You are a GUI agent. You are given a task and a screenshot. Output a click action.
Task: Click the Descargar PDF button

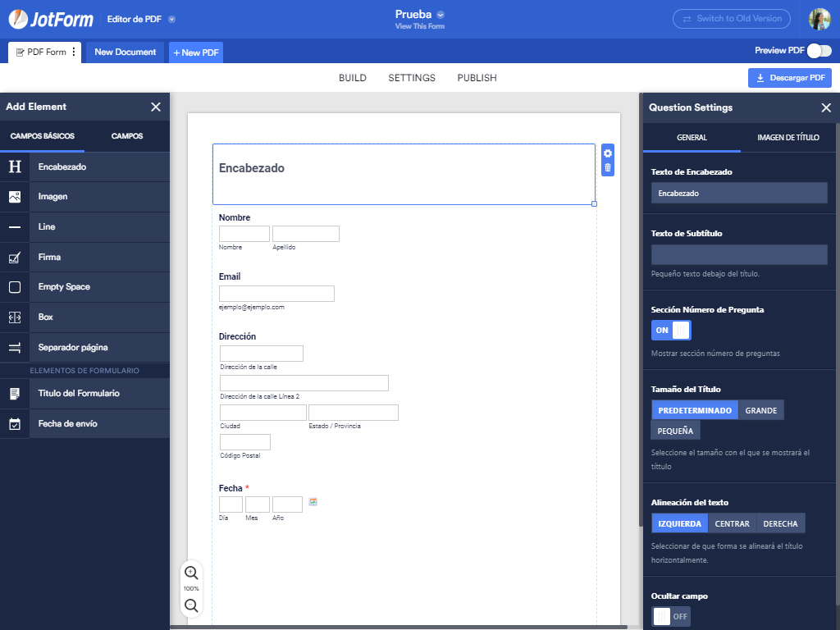tap(789, 78)
